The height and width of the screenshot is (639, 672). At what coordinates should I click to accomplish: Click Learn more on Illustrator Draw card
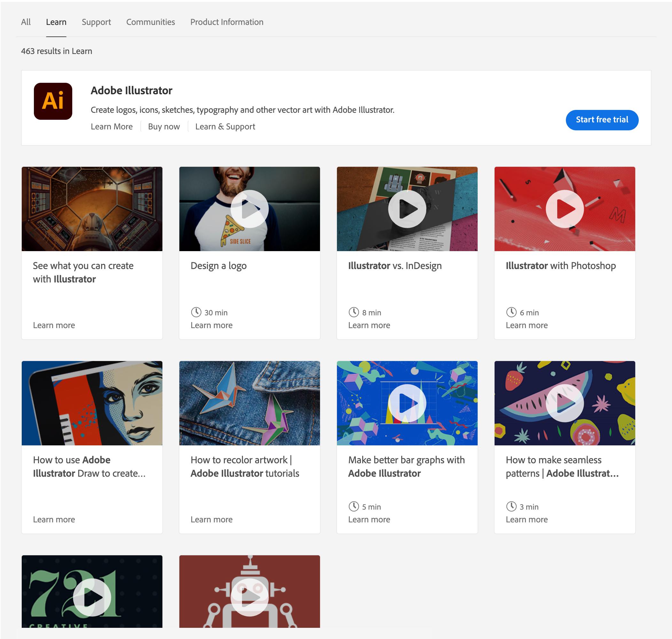pos(54,520)
